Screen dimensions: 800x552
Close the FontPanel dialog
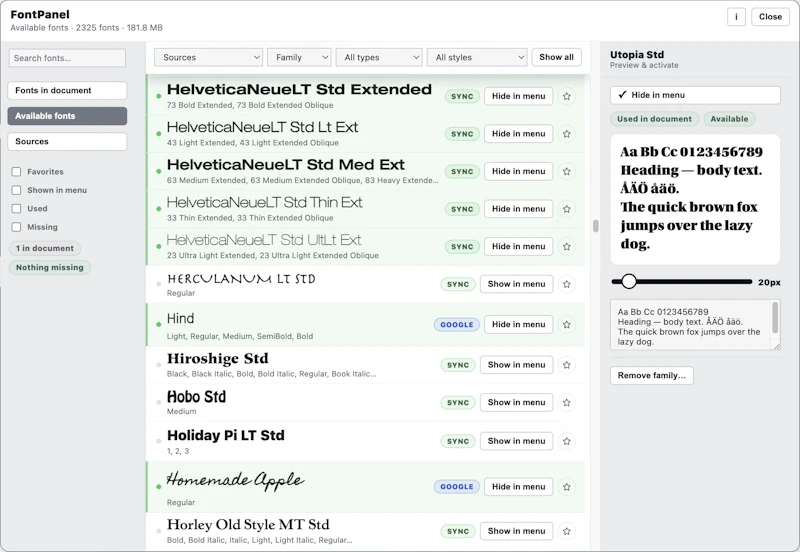(770, 17)
